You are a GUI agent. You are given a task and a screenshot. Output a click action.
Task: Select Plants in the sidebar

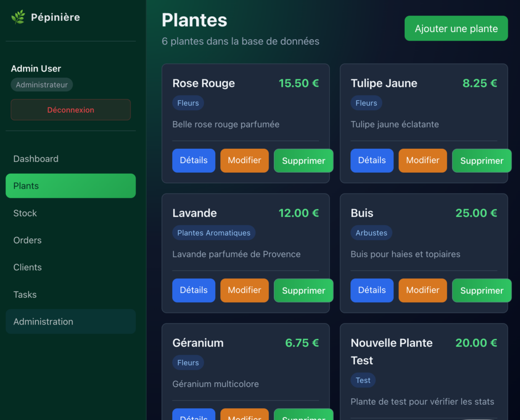click(x=71, y=186)
